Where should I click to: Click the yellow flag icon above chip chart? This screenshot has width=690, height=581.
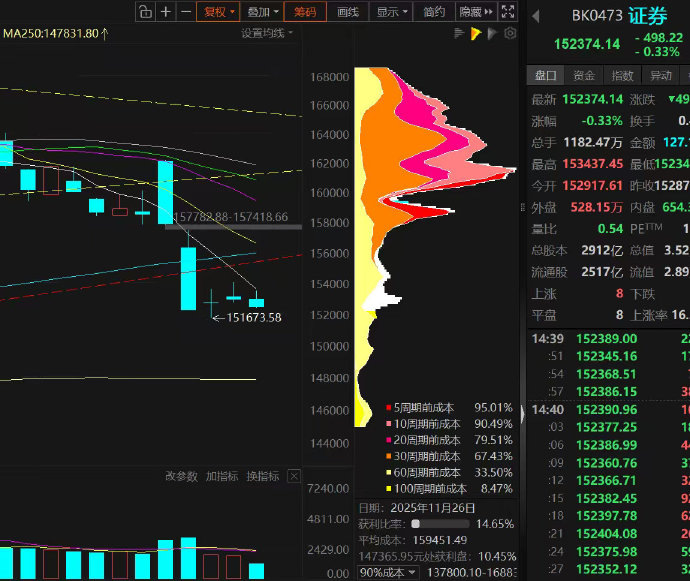coord(476,33)
